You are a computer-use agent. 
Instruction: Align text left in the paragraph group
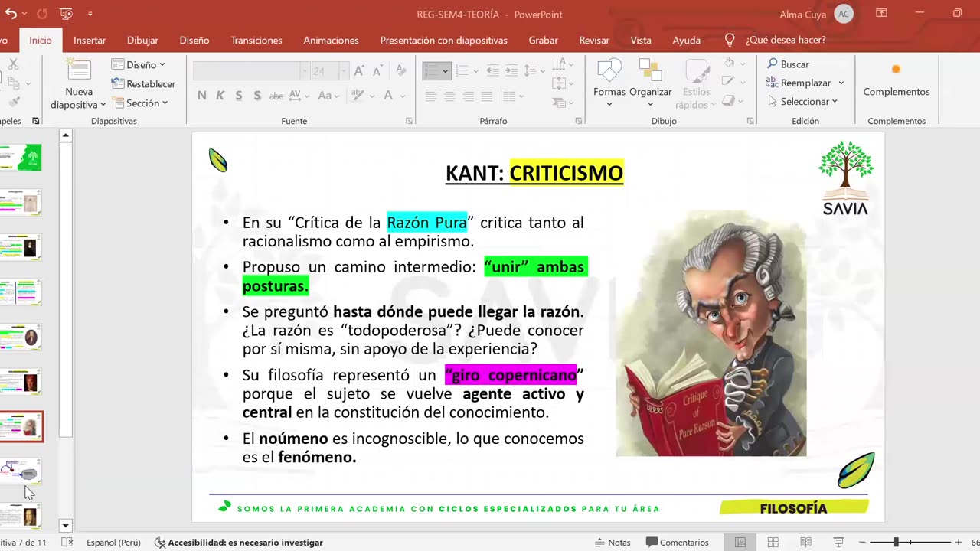pos(431,96)
